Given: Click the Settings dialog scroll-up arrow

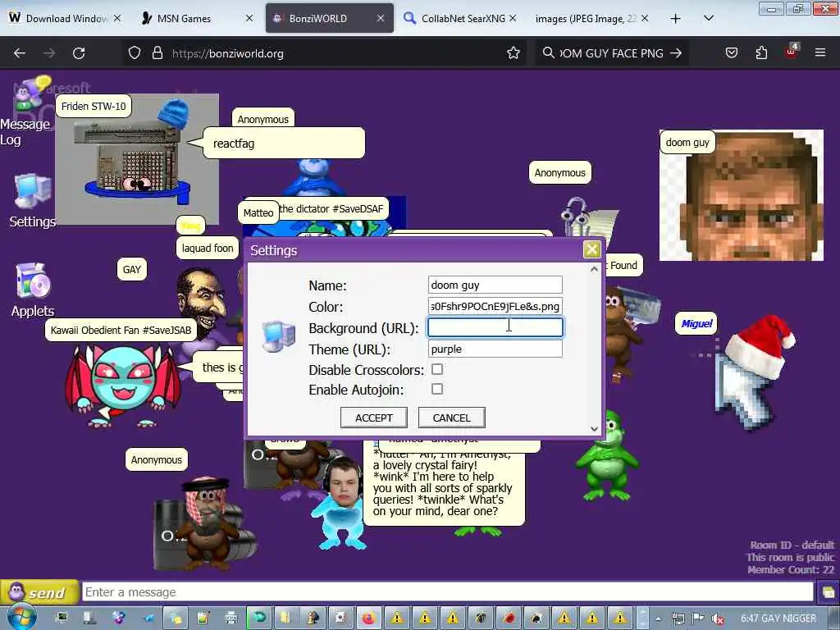Looking at the screenshot, I should tap(594, 269).
